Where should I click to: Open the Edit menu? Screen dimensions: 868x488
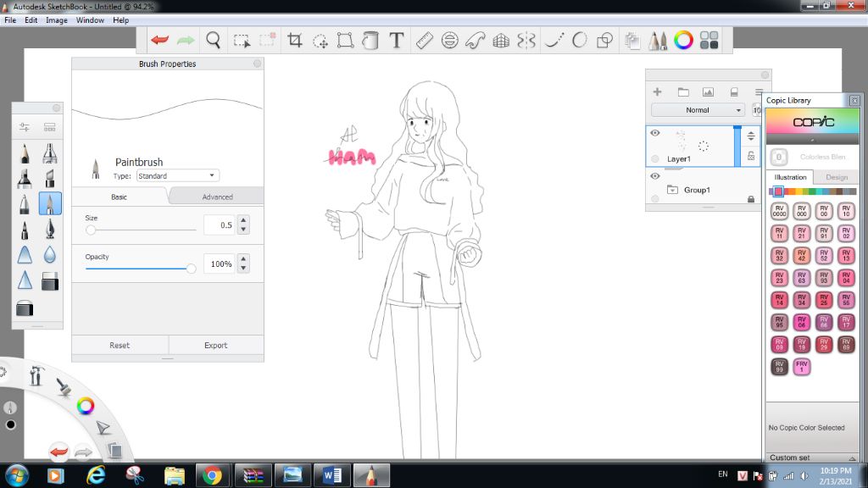pyautogui.click(x=31, y=20)
